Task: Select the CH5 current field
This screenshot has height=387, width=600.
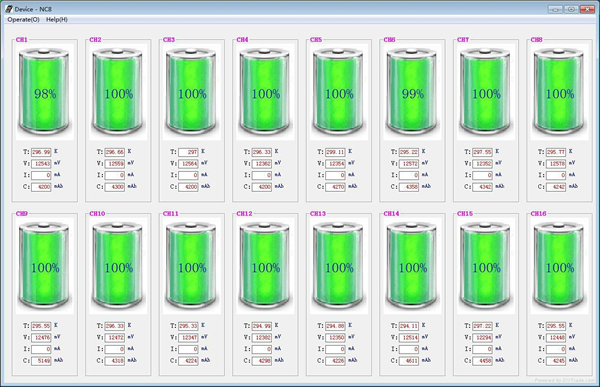Action: (x=335, y=175)
